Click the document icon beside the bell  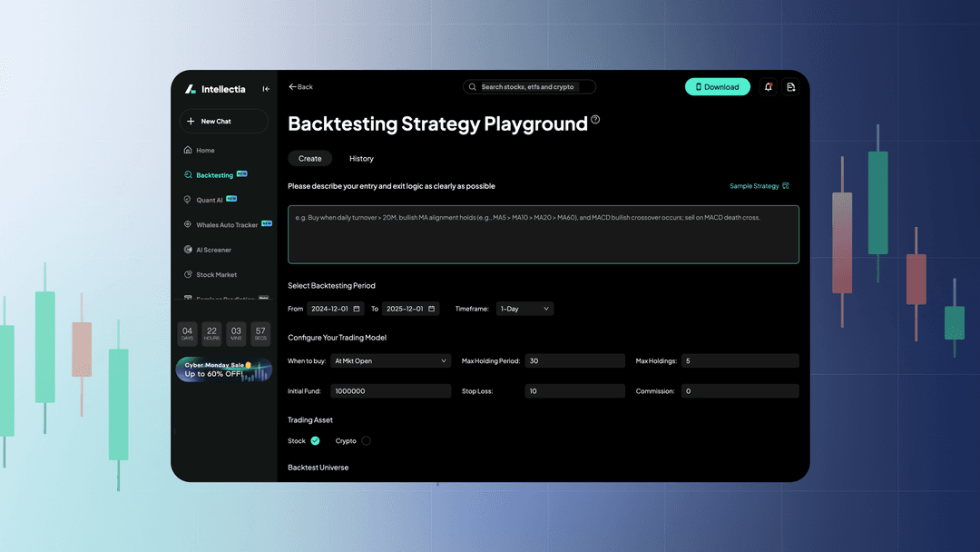(x=790, y=87)
